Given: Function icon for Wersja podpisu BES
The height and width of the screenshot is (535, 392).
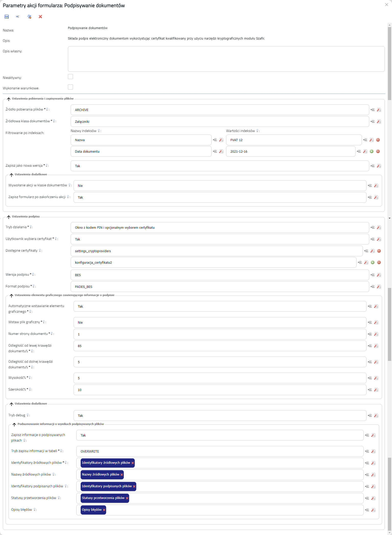Looking at the screenshot, I should point(379,275).
